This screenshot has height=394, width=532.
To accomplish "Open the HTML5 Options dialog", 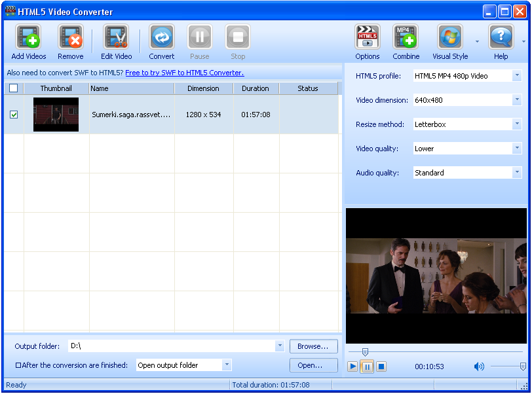I will 367,37.
